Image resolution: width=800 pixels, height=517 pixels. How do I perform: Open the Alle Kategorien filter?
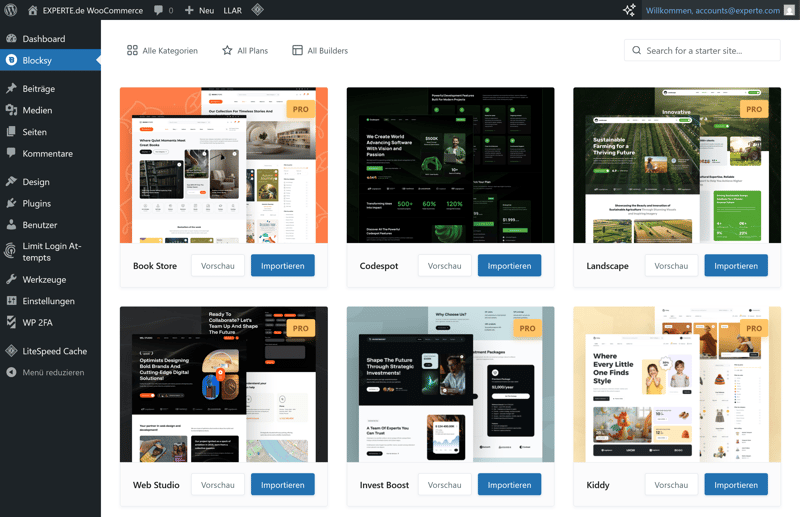coord(162,50)
